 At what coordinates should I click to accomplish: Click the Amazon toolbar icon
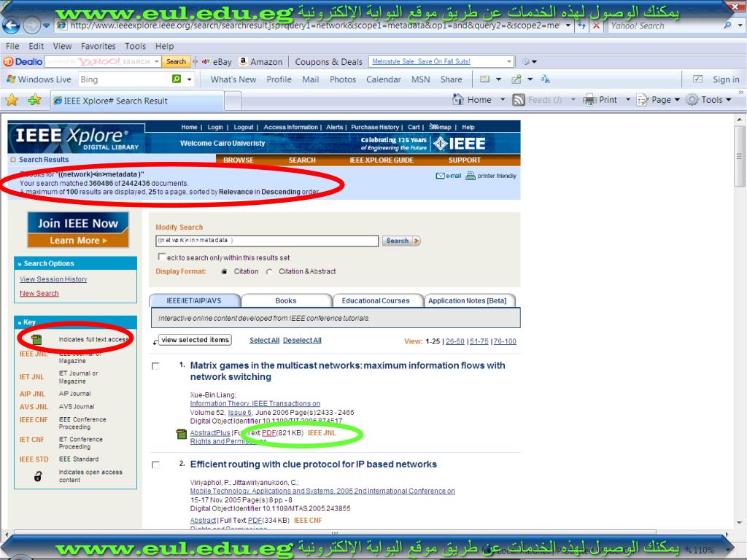click(x=243, y=61)
